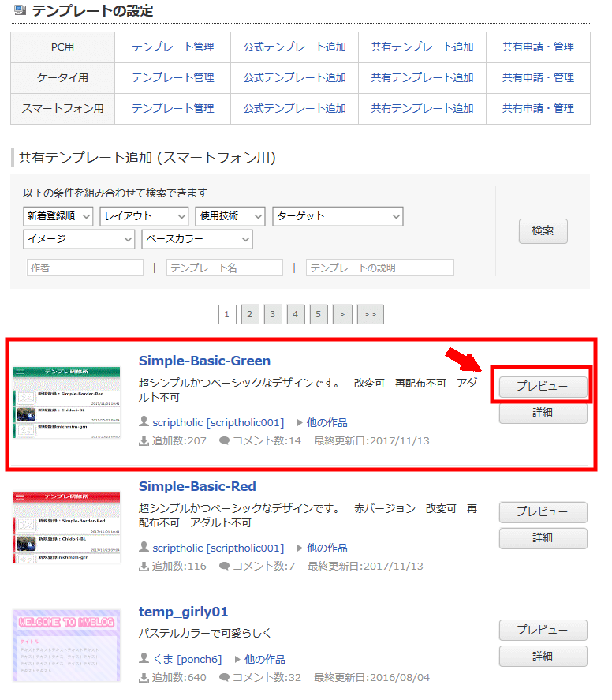Open スマートフォン用 共有テンプレート追加 link
Viewport: 612px width, 700px height.
[422, 108]
